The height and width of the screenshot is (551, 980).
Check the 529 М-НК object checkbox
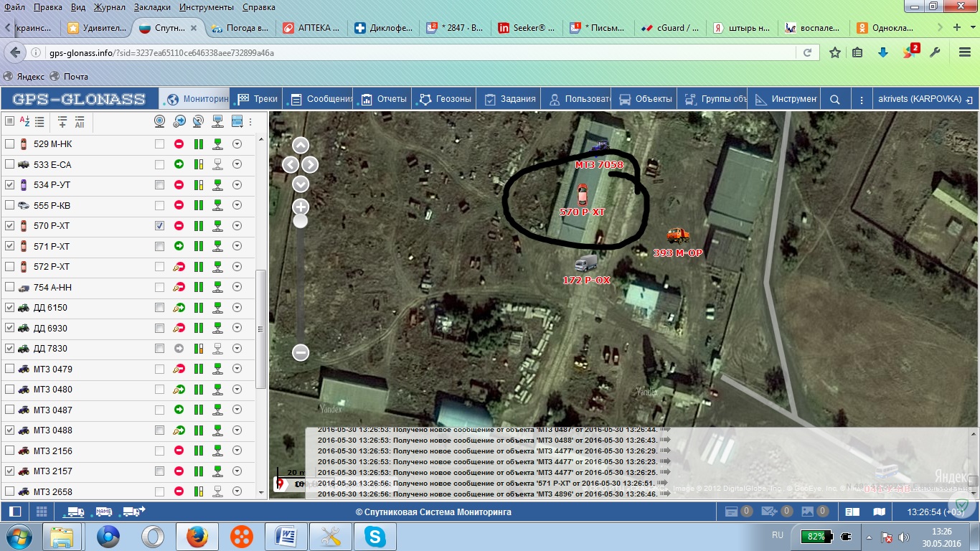click(10, 144)
